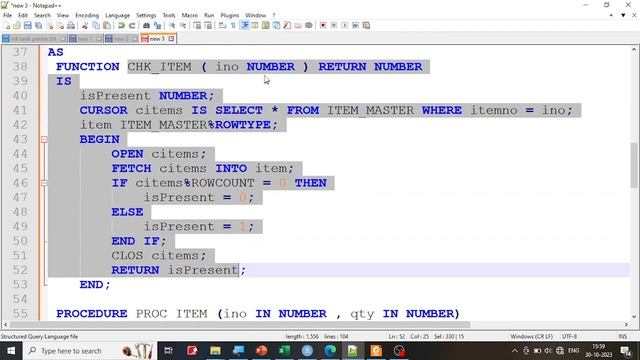Click the Close document toolbar icon
Screen dimensions: 640x360
[x=49, y=25]
